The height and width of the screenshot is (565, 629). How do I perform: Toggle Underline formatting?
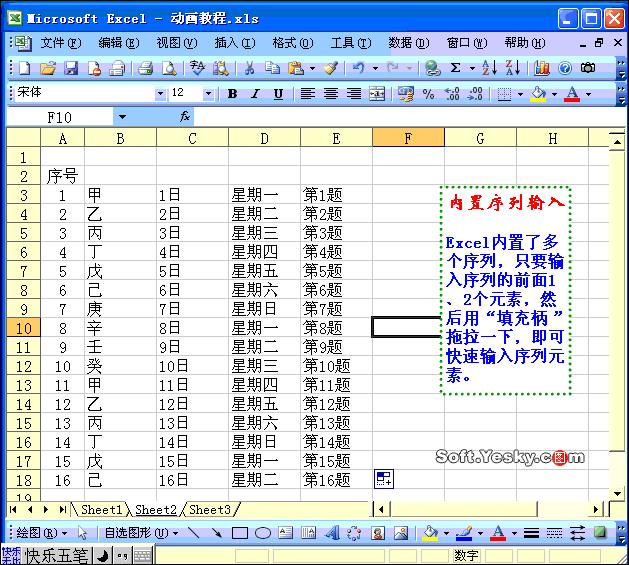278,94
